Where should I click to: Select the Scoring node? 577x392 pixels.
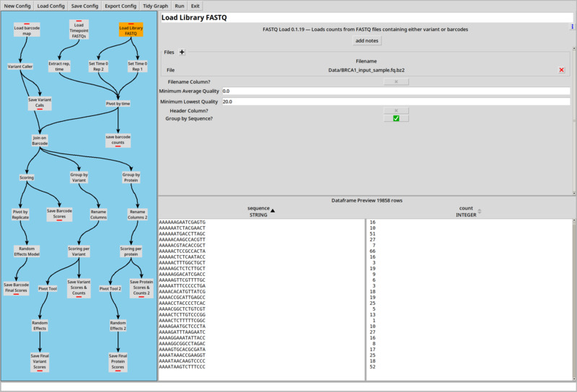tap(27, 177)
